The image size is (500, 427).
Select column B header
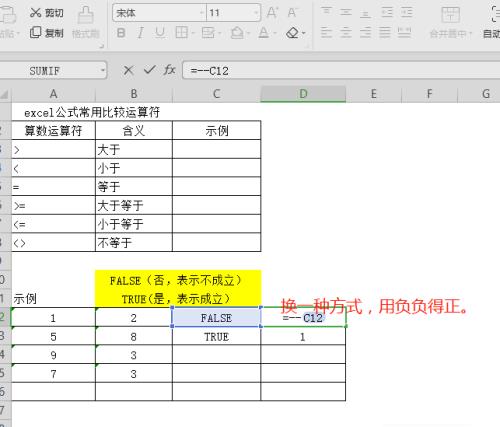(134, 94)
